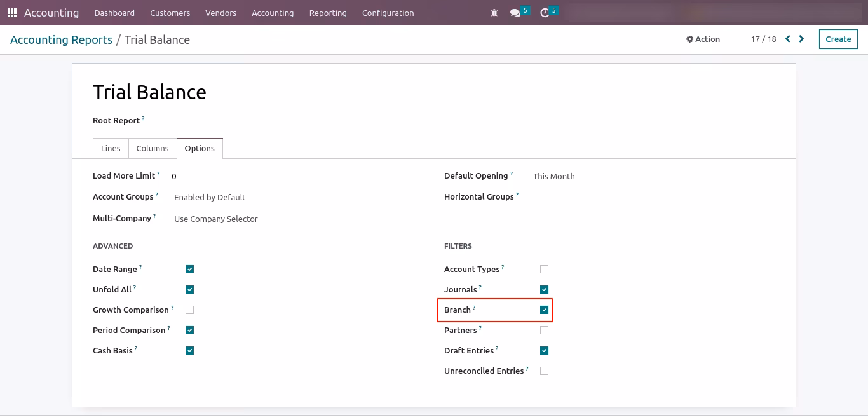Click the Trial Balance report title
Screen dimensions: 868x417
pos(149,92)
